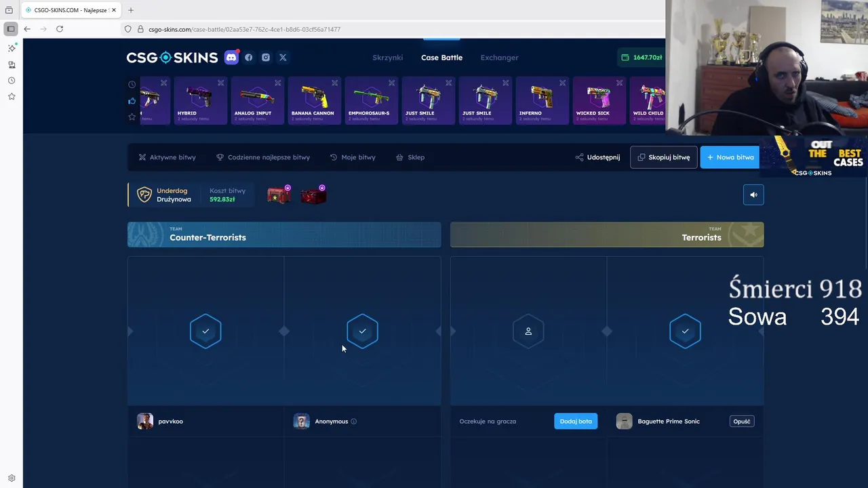Select the second dark red case icon
The image size is (868, 488).
[313, 195]
